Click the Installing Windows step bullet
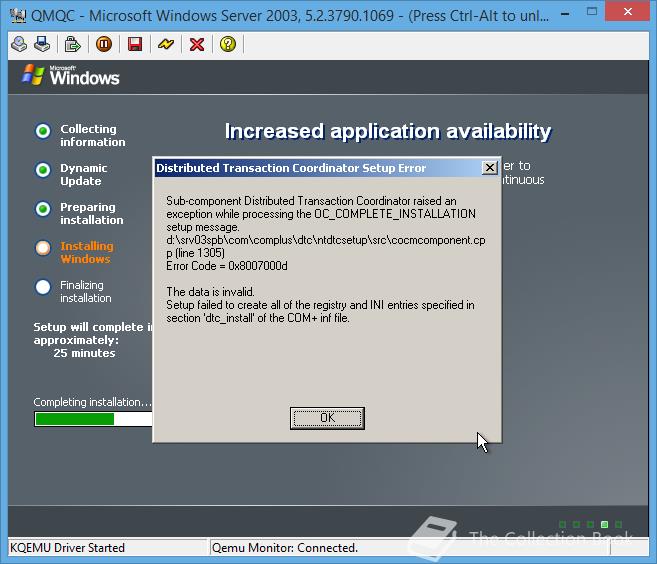657x564 pixels. click(x=43, y=248)
